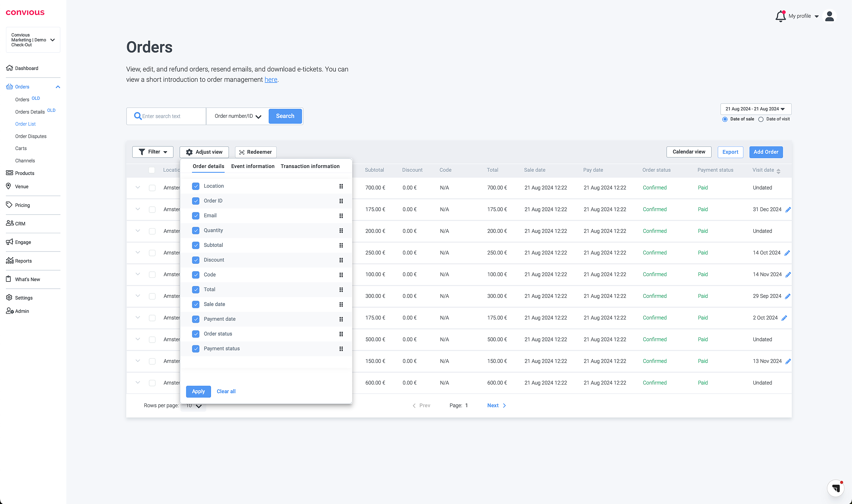This screenshot has width=852, height=504.
Task: Expand the Filter dropdown
Action: tap(153, 152)
